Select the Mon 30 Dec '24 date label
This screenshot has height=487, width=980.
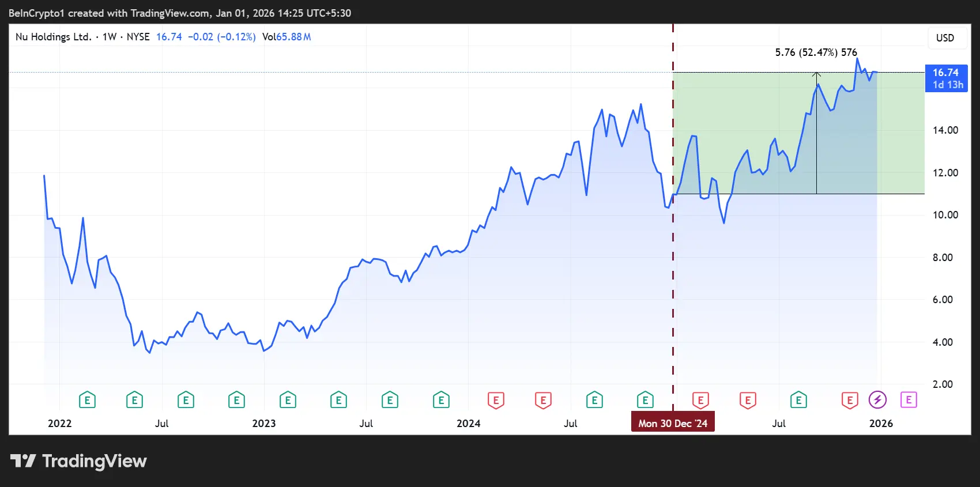click(673, 423)
